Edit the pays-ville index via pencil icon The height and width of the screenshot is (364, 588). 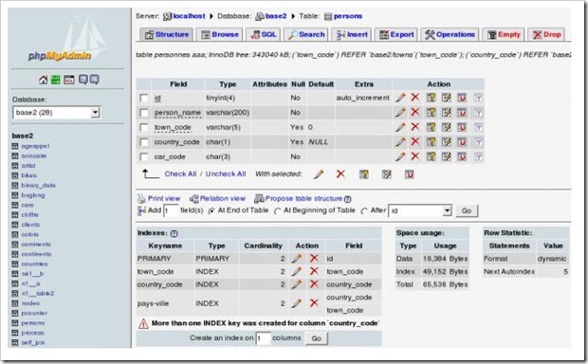point(296,303)
